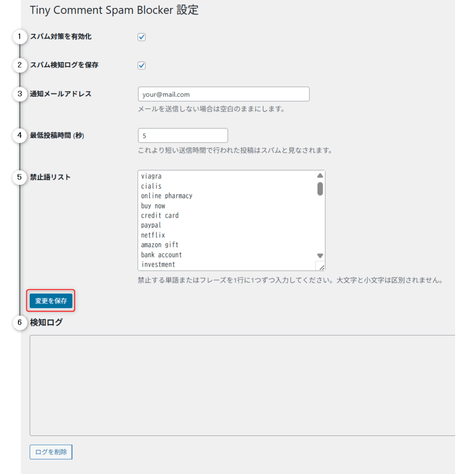The width and height of the screenshot is (476, 474).
Task: Focus the 通知メールアドレス email field
Action: [x=224, y=94]
